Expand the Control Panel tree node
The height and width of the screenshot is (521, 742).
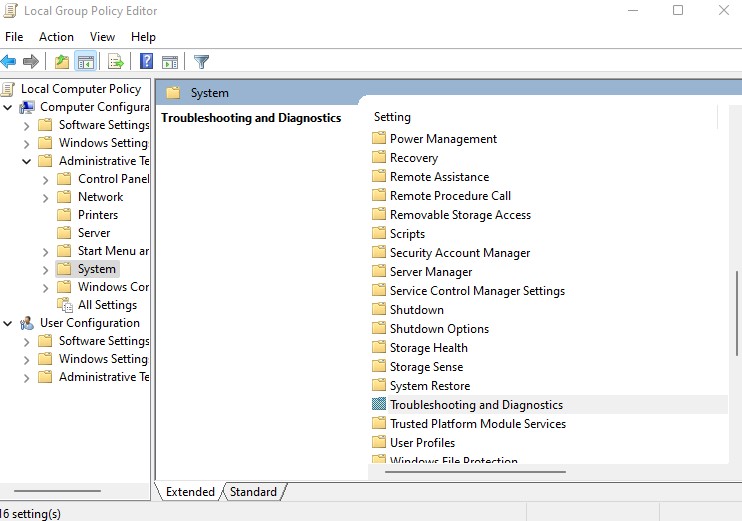[46, 179]
